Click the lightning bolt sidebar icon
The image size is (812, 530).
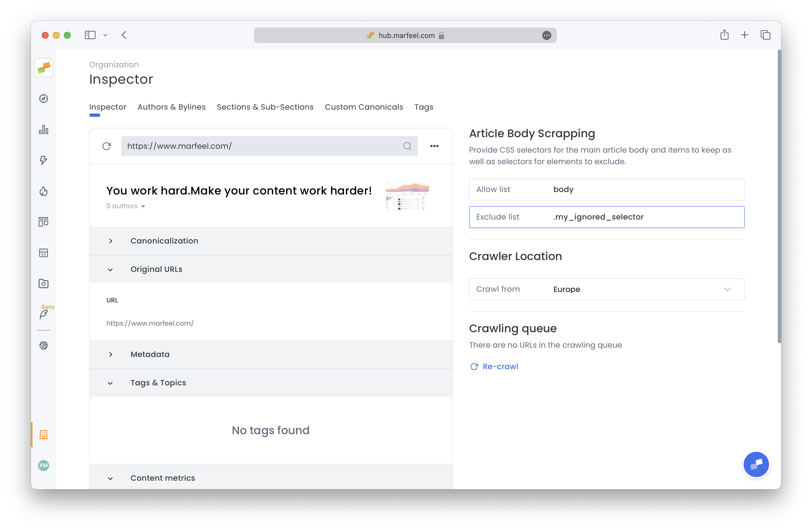pyautogui.click(x=43, y=160)
